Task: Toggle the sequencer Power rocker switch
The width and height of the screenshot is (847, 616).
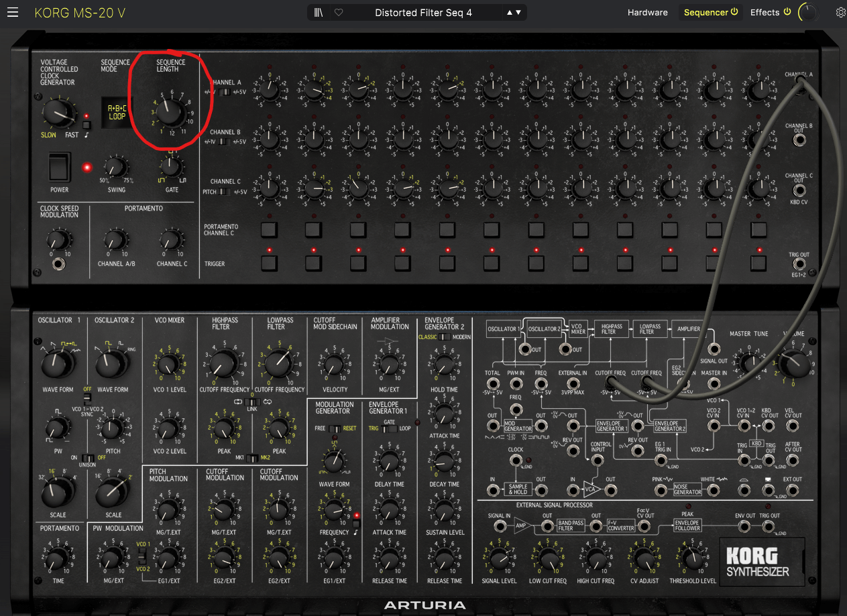Action: [x=59, y=166]
